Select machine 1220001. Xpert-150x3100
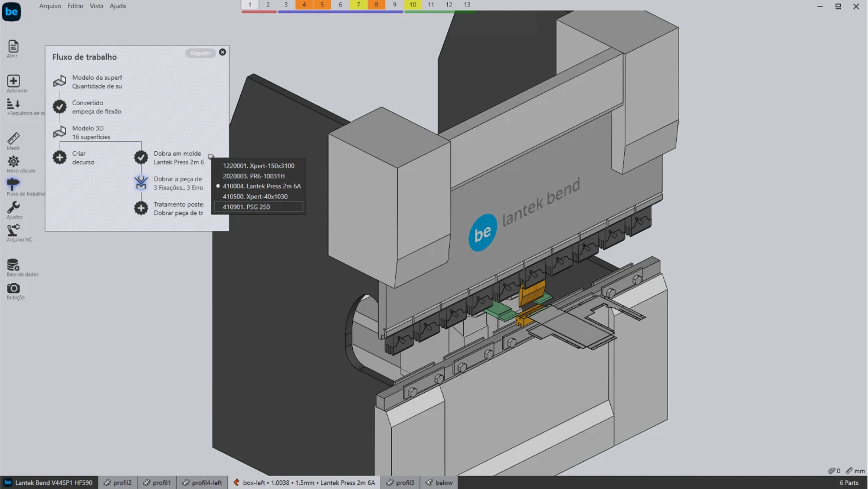This screenshot has height=489, width=868. coord(258,166)
